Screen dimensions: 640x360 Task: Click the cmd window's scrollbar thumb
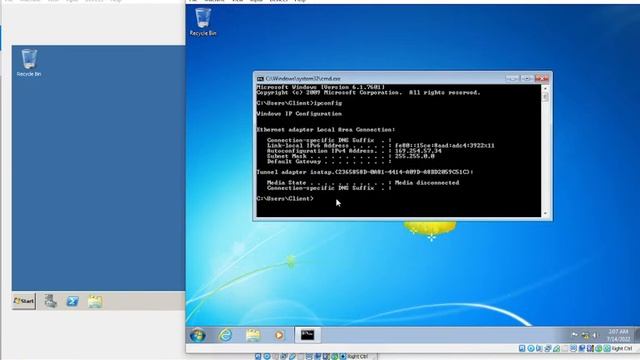[545, 97]
